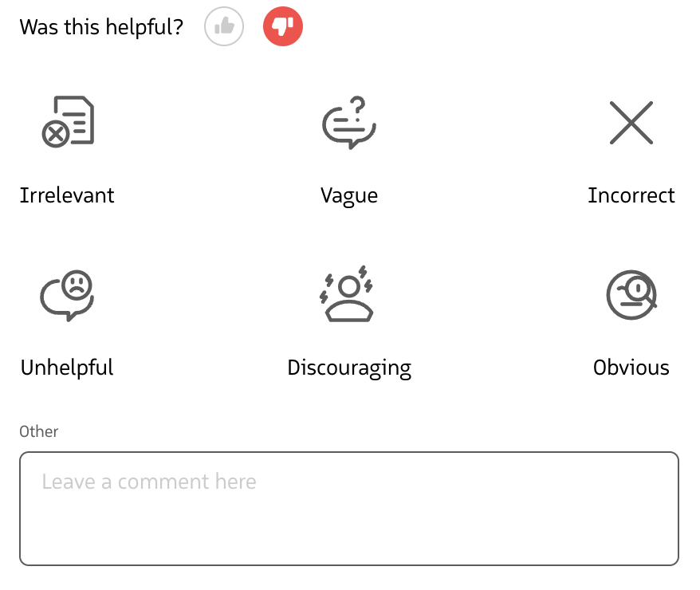
Task: Choose the "Obvious" text label
Action: (631, 368)
